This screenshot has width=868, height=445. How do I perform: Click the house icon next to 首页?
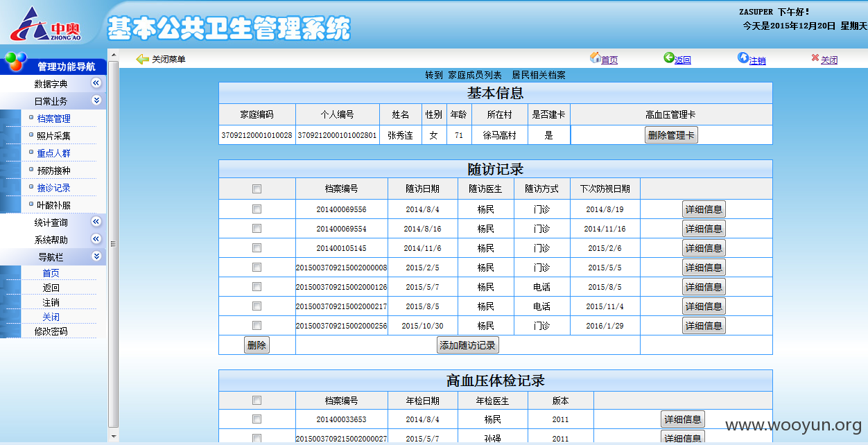point(595,58)
